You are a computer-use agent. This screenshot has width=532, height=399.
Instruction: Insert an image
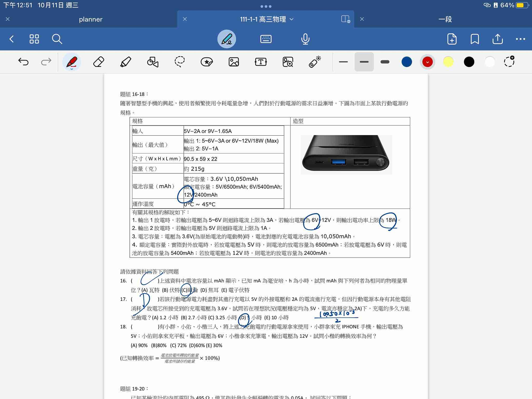click(234, 62)
